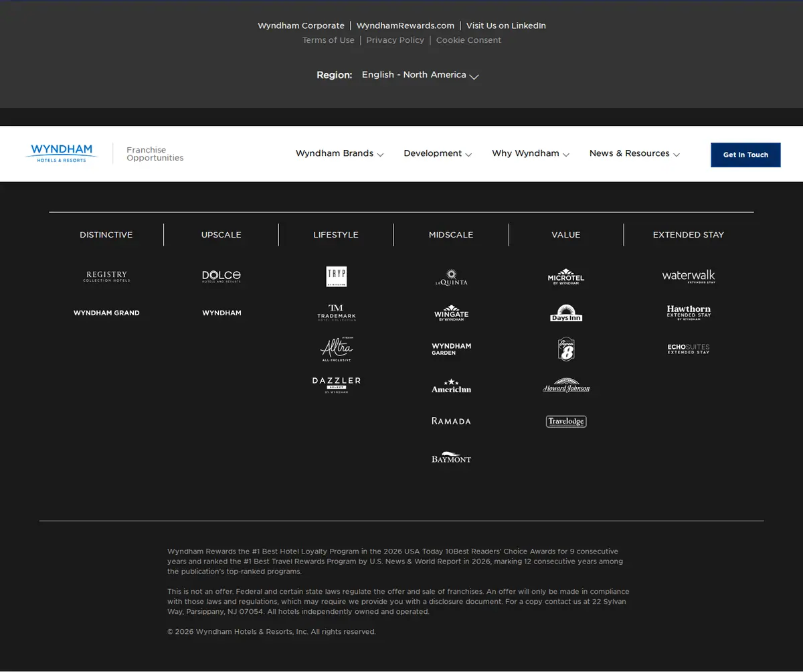Click the Wyndham Garden logo
This screenshot has width=803, height=672.
click(x=452, y=349)
